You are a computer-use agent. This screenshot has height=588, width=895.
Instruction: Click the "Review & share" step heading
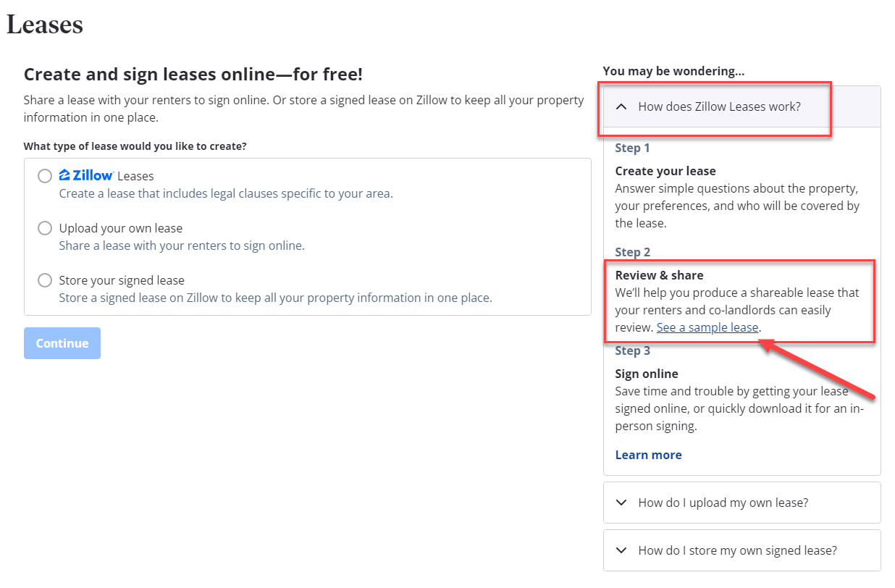[x=659, y=275]
